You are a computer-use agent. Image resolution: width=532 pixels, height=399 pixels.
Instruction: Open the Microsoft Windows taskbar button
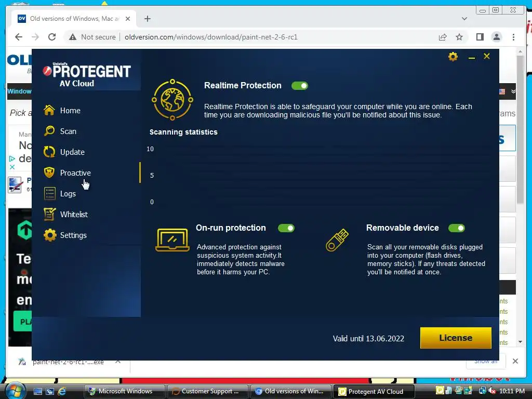coord(124,391)
